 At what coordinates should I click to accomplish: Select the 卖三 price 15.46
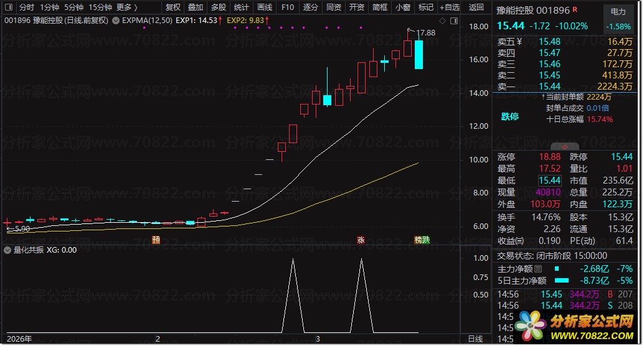coord(549,64)
